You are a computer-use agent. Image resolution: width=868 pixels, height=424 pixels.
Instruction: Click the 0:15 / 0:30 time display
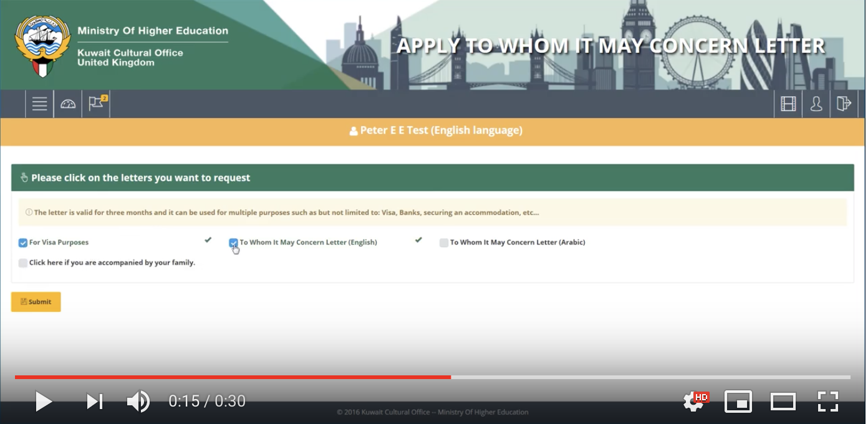(207, 401)
